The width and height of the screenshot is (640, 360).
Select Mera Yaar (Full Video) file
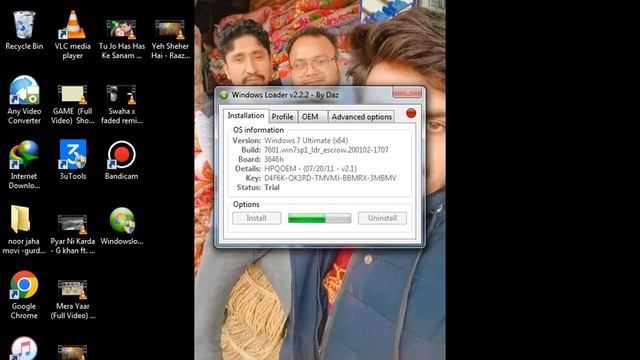(x=73, y=299)
